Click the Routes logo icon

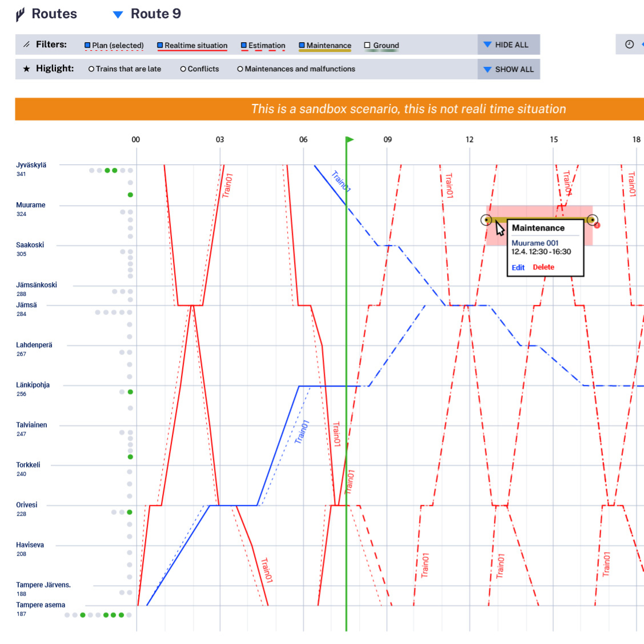[21, 14]
